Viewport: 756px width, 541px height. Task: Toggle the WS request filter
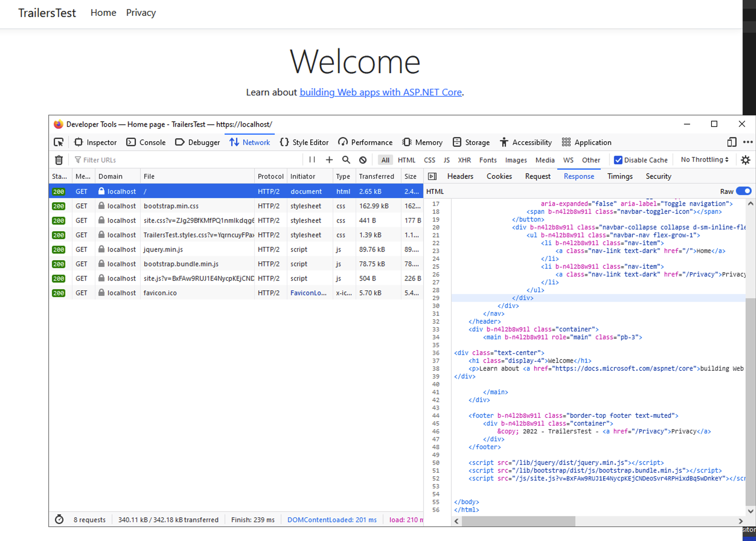pos(568,160)
